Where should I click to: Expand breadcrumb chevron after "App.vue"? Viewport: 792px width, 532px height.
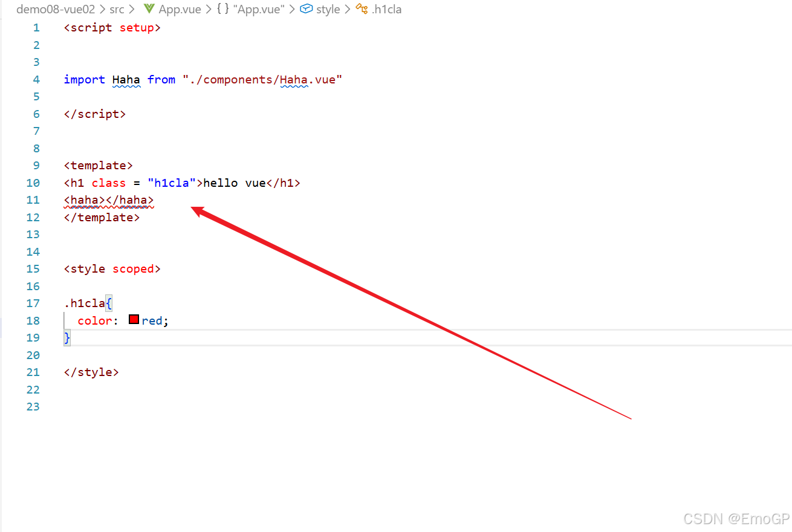[291, 9]
